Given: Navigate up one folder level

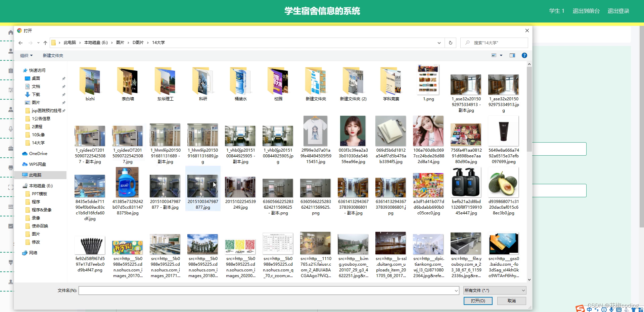Looking at the screenshot, I should 45,43.
